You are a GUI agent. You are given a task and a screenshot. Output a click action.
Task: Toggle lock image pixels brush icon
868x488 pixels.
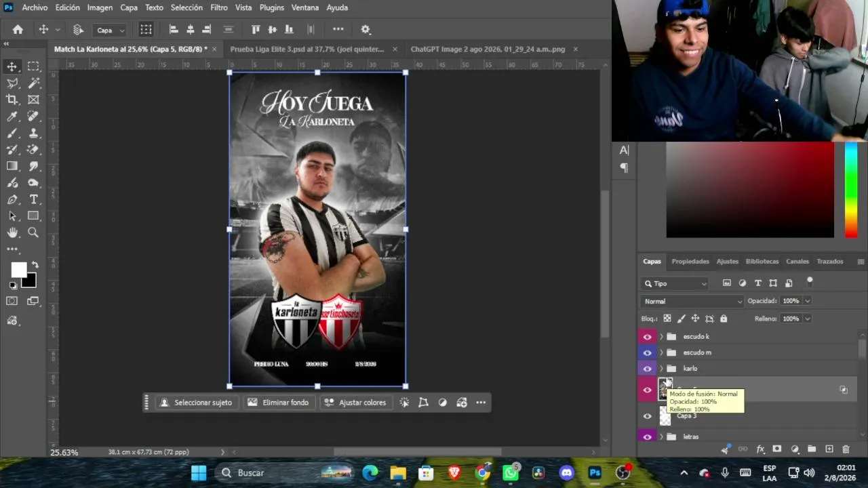[x=682, y=319]
